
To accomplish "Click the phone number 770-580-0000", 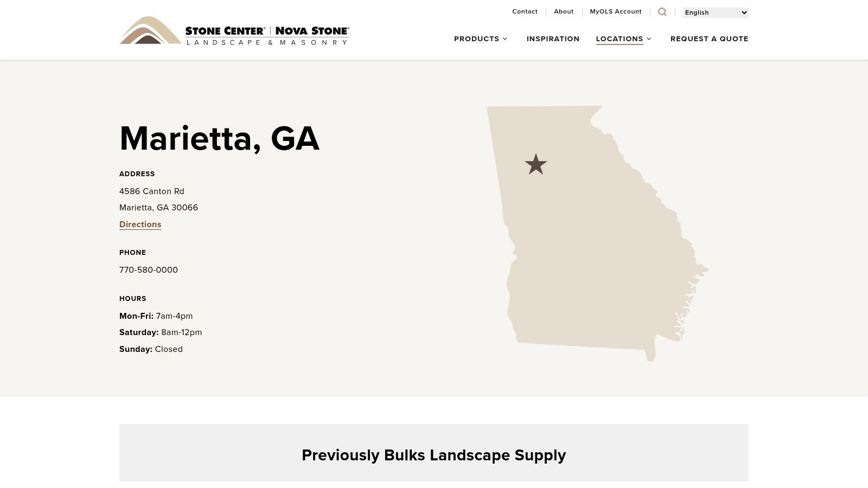I will click(148, 269).
